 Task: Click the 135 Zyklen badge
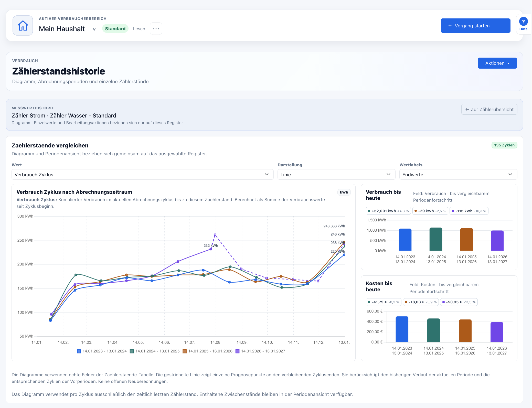pos(504,145)
